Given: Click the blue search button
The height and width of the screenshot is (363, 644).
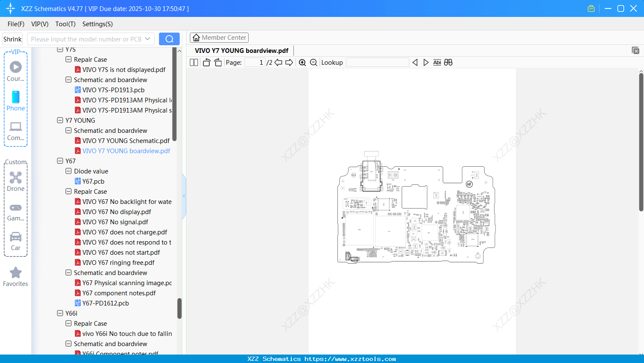Looking at the screenshot, I should tap(169, 39).
